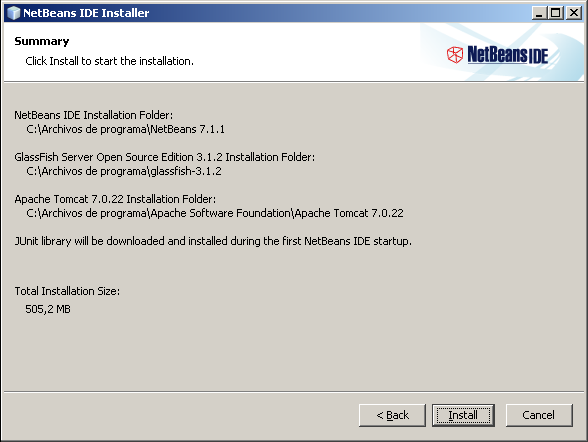Screen dimensions: 588x442
Task: Close the NetBeans IDE Installer window
Action: pyautogui.click(x=574, y=13)
